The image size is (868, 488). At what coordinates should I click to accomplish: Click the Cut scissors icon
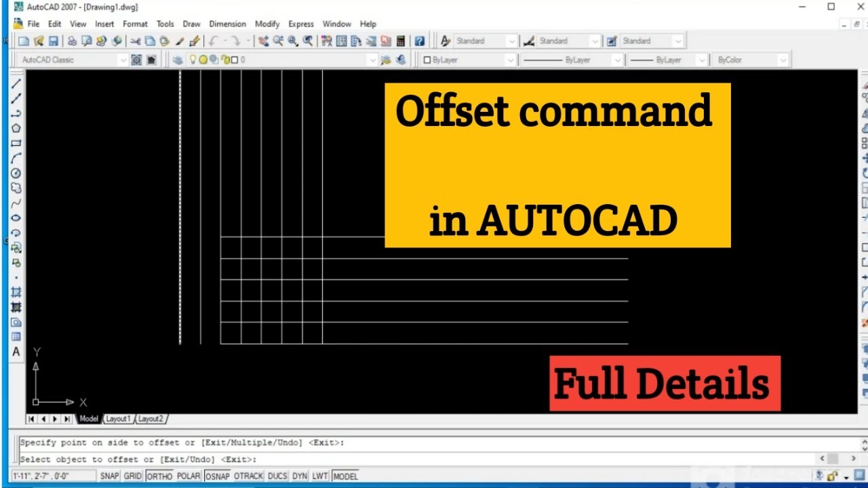click(x=135, y=41)
